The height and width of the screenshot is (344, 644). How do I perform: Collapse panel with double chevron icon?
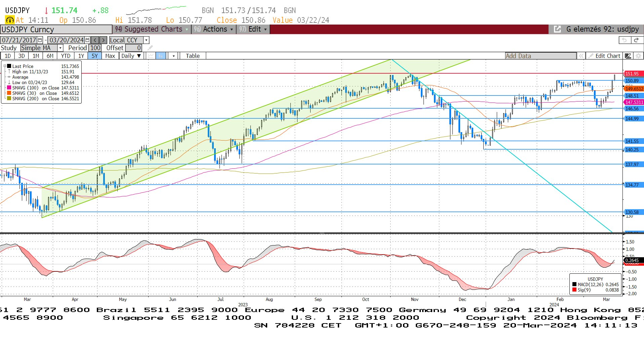pyautogui.click(x=581, y=56)
